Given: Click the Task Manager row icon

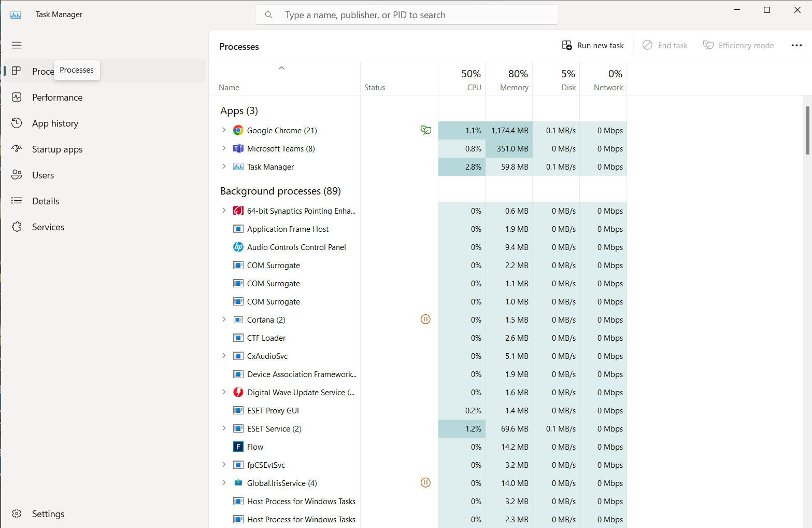Looking at the screenshot, I should click(238, 166).
